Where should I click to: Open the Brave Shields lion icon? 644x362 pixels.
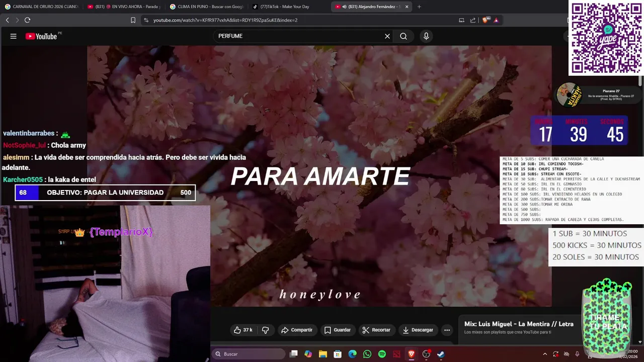(x=486, y=20)
